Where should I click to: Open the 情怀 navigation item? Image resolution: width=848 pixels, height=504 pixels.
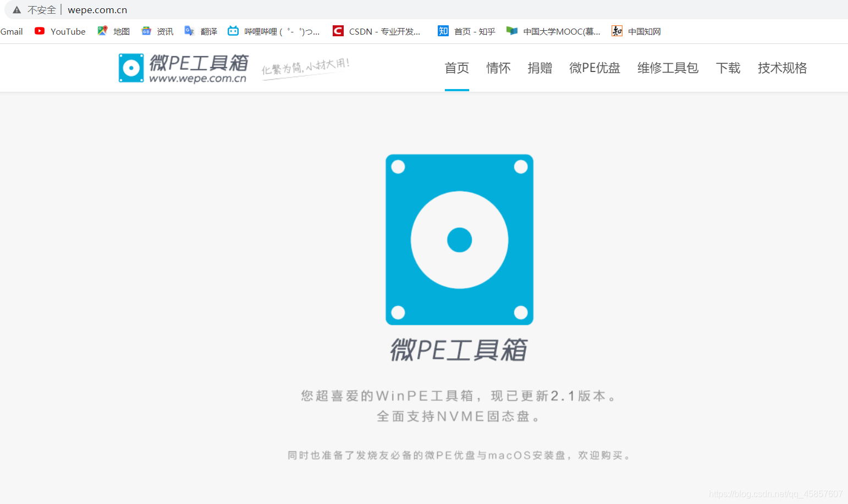(x=498, y=68)
